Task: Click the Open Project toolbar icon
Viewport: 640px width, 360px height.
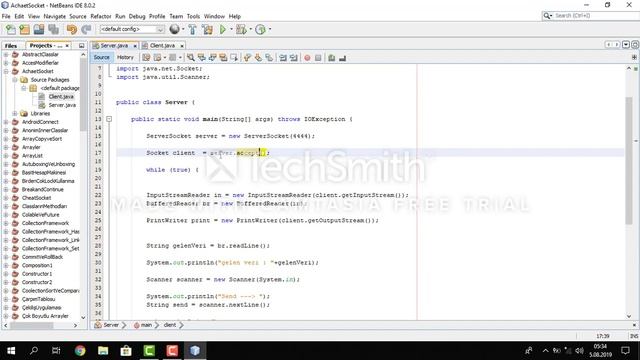Action: coord(39,29)
